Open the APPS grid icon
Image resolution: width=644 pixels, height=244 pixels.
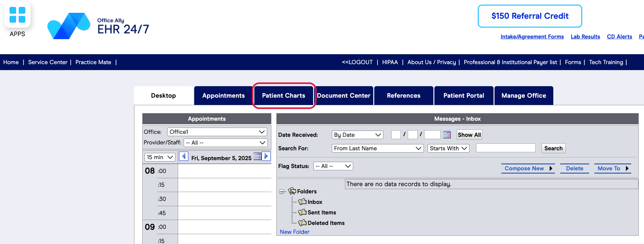coord(17,15)
